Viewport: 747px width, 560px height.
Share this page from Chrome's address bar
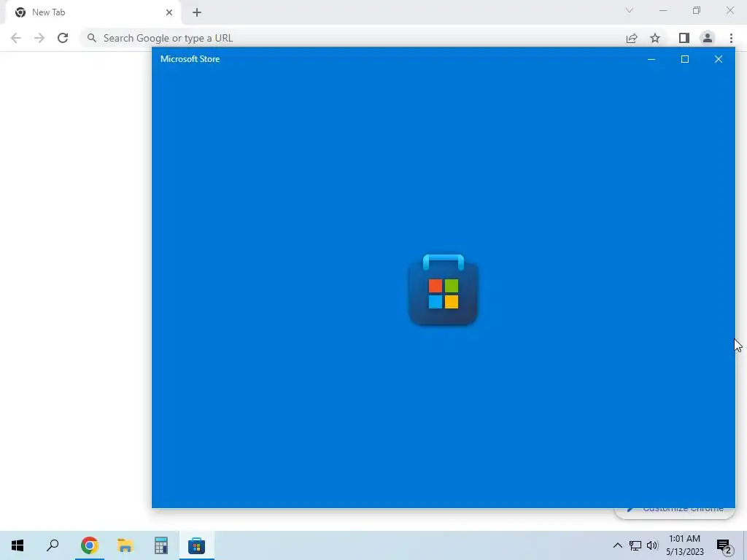(632, 38)
